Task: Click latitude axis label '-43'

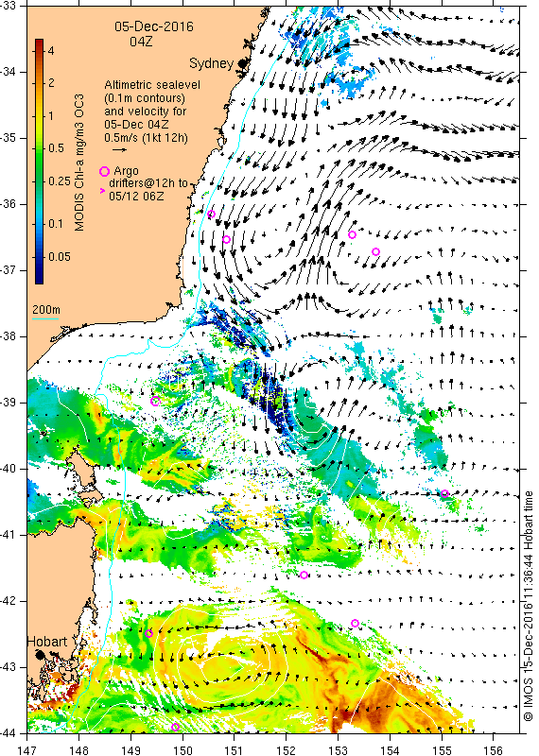Action: tap(9, 667)
